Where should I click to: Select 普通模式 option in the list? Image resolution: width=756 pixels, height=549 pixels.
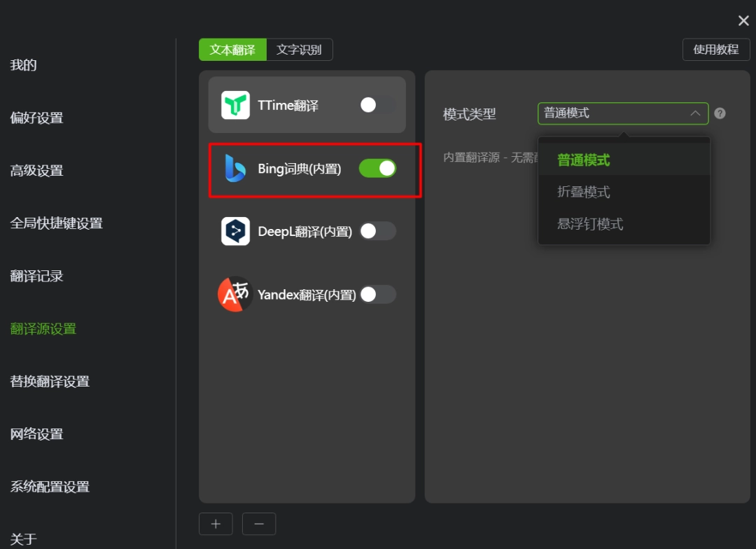coord(584,160)
